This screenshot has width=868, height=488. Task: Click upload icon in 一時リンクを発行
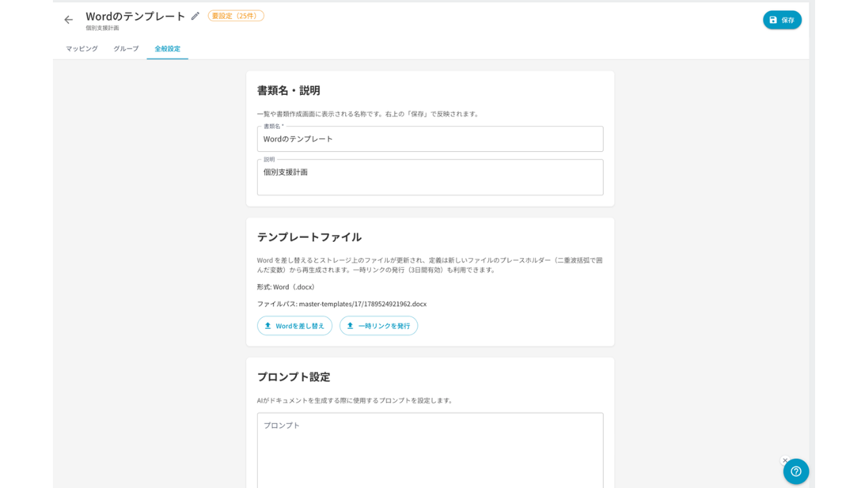pos(351,326)
